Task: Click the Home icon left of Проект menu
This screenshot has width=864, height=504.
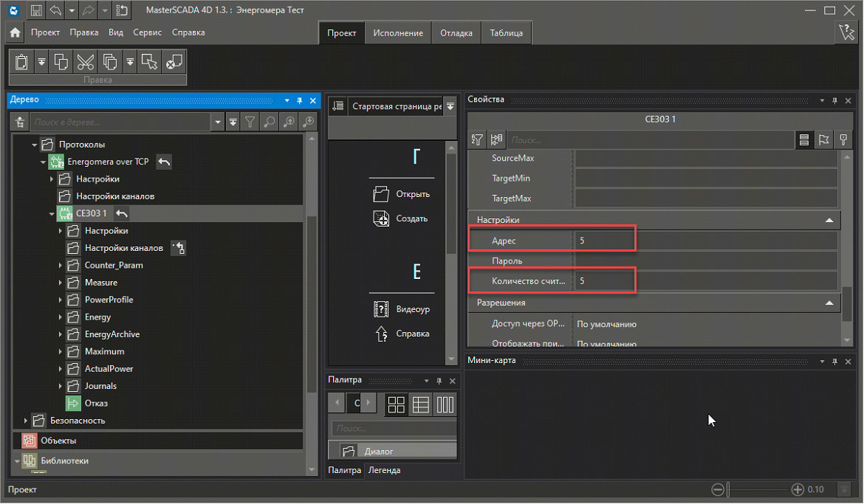Action: tap(15, 33)
